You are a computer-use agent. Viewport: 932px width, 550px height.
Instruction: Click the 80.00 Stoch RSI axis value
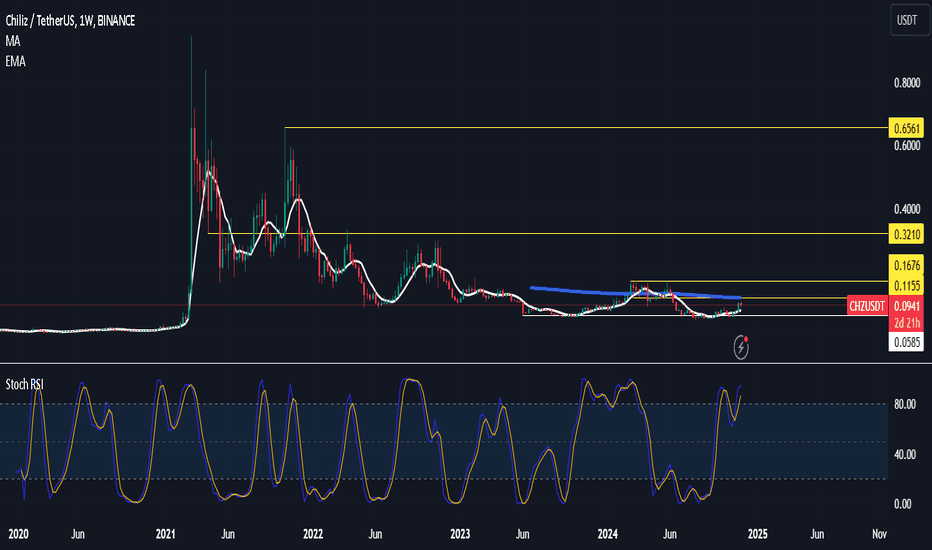[x=905, y=404]
